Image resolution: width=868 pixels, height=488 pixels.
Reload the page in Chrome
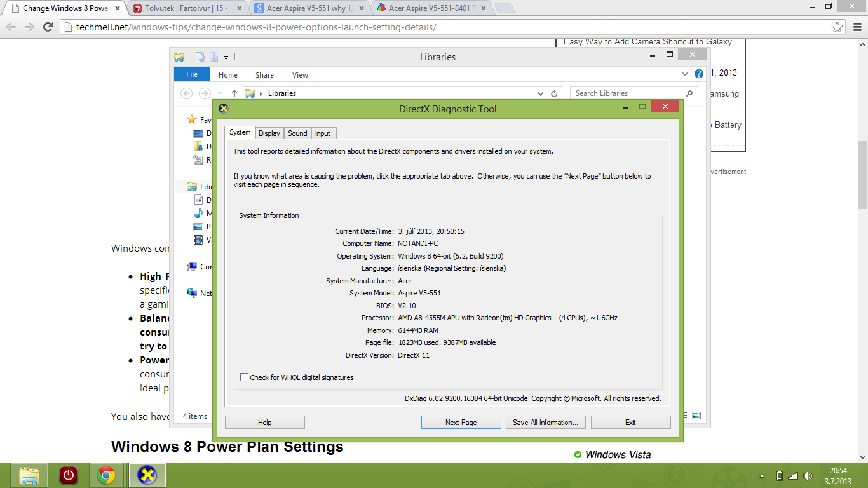(48, 27)
